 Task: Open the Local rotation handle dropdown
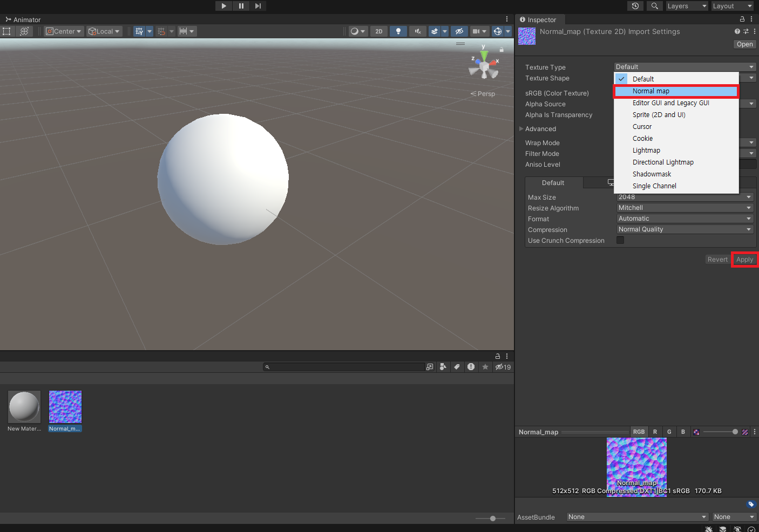click(104, 31)
